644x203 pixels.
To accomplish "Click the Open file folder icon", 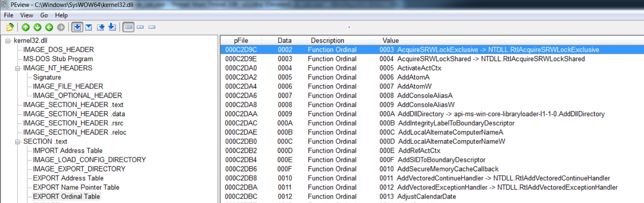I will (10, 27).
